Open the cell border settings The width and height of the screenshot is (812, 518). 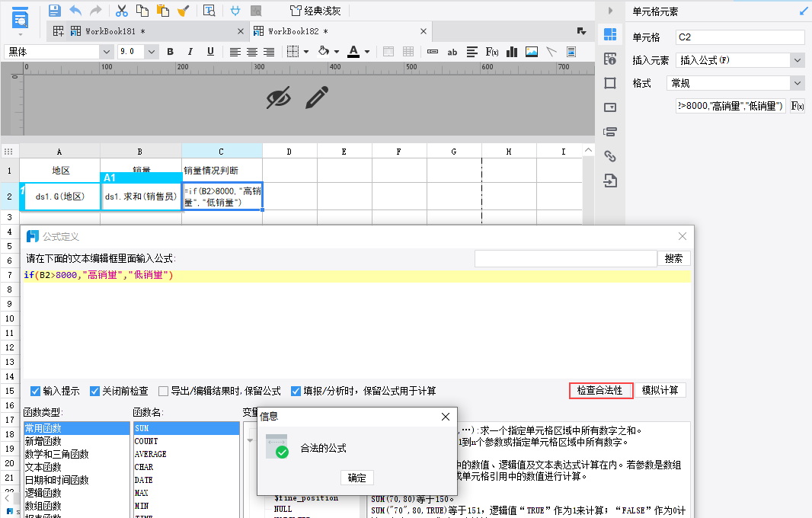tap(293, 52)
